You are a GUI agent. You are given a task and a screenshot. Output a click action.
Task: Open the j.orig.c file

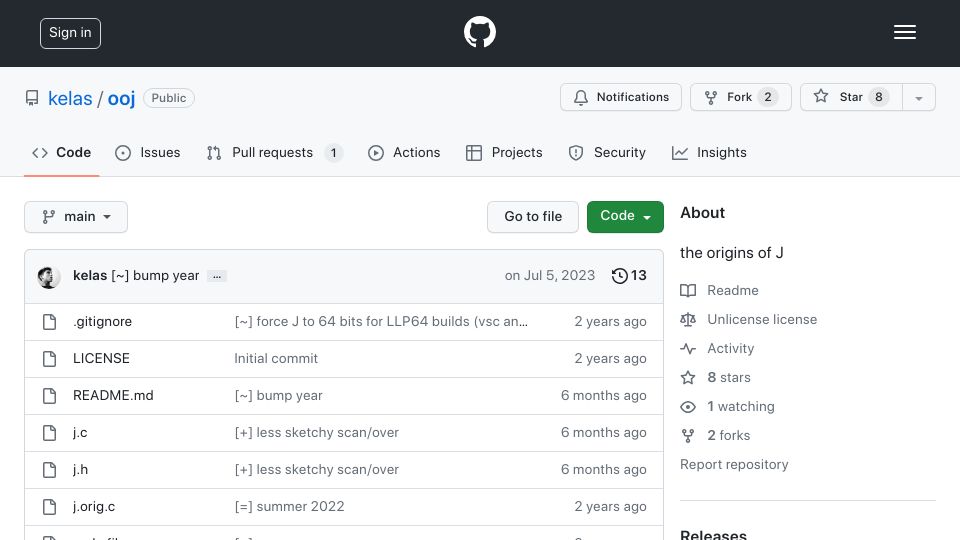coord(94,507)
